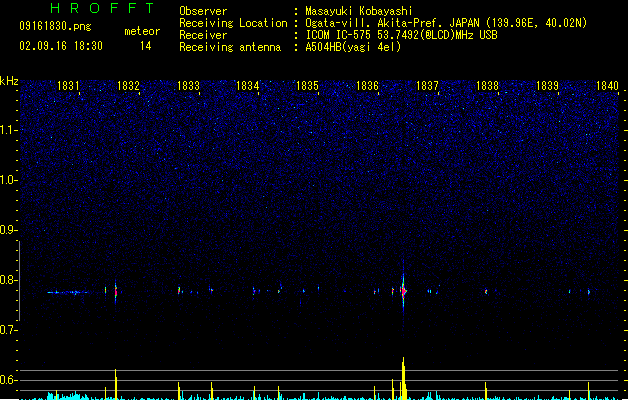Click the 1832 time axis marker
Image resolution: width=629 pixels, height=400 pixels.
[x=128, y=86]
